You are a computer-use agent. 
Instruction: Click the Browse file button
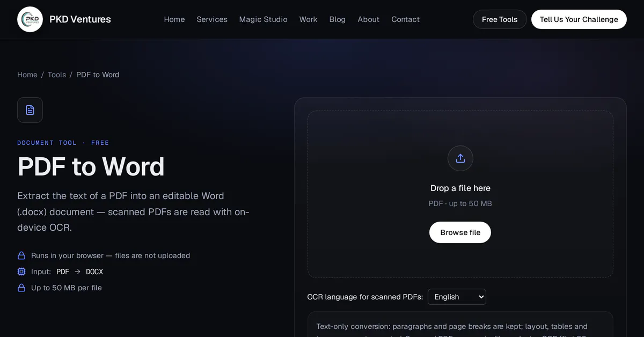click(x=460, y=232)
